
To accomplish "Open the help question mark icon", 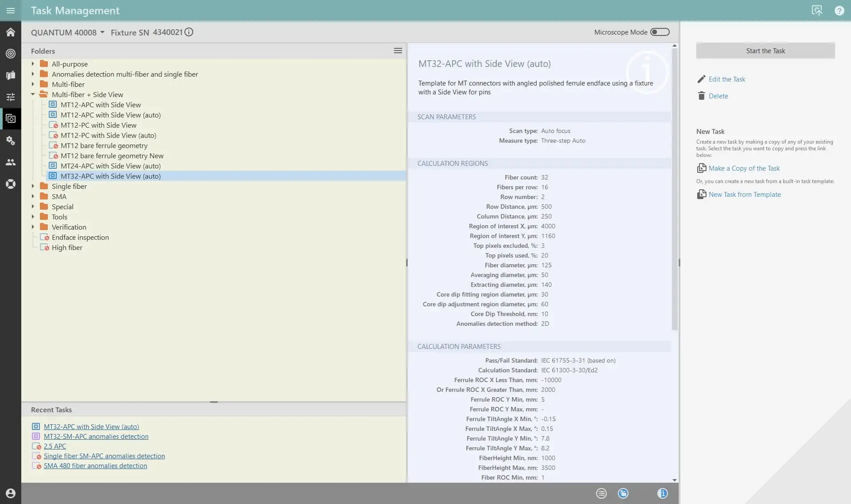I will click(x=839, y=11).
